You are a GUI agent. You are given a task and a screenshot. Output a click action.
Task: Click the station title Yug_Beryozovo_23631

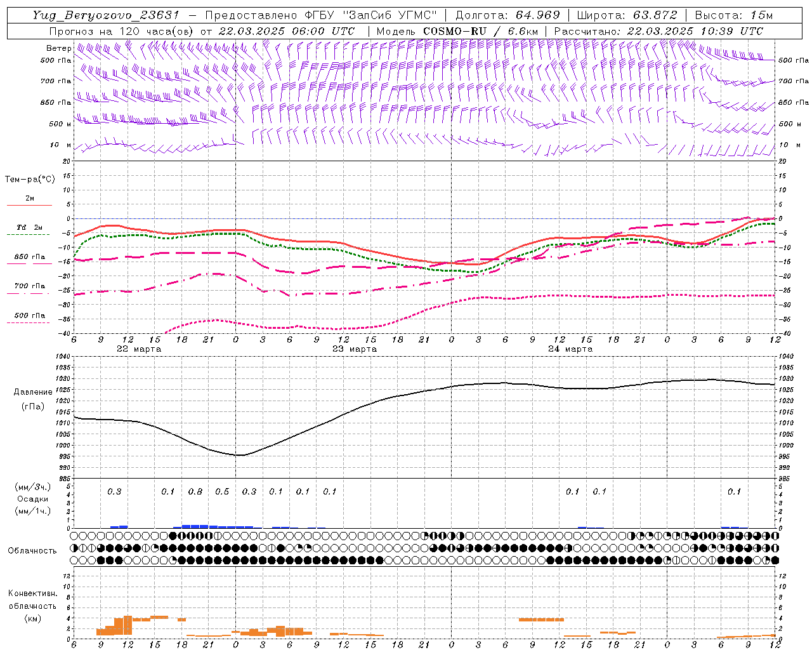pyautogui.click(x=106, y=15)
